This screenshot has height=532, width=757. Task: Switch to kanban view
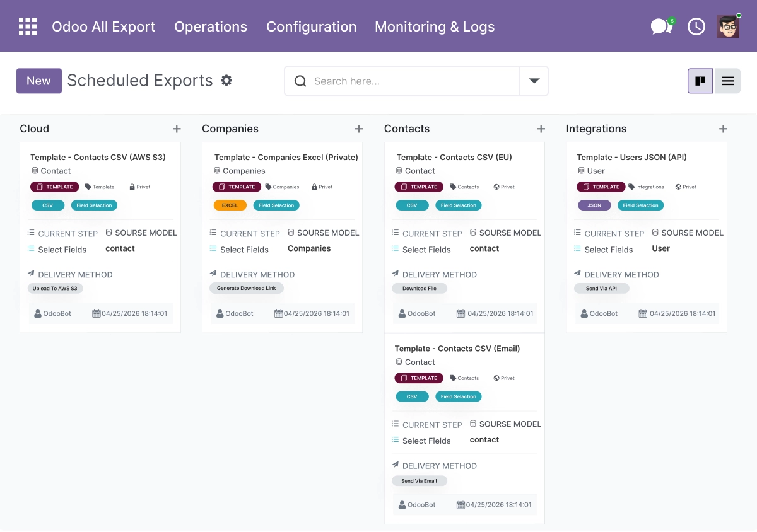click(x=700, y=81)
